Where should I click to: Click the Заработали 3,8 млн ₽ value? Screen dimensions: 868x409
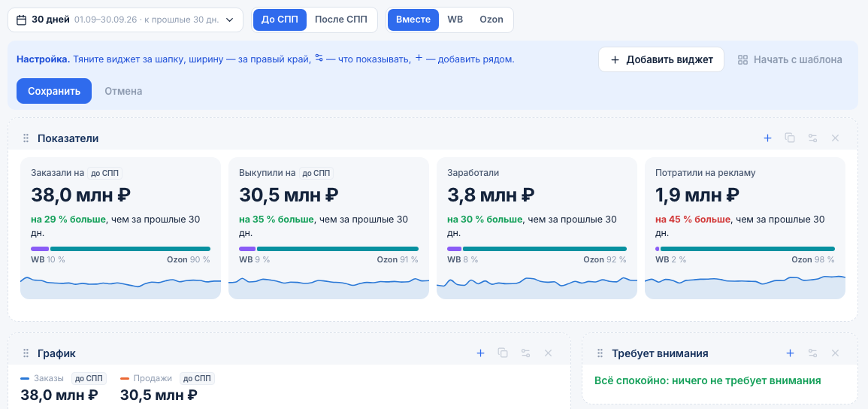tap(491, 195)
